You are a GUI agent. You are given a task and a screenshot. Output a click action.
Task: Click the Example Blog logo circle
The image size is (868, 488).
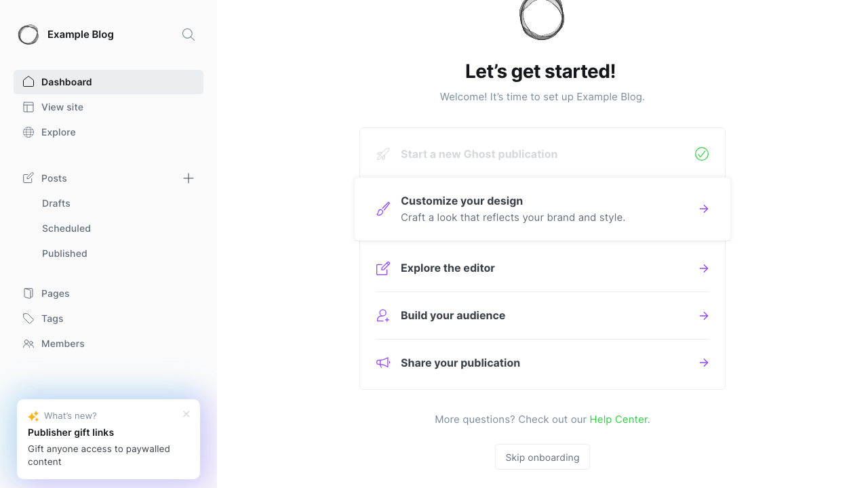pos(28,35)
